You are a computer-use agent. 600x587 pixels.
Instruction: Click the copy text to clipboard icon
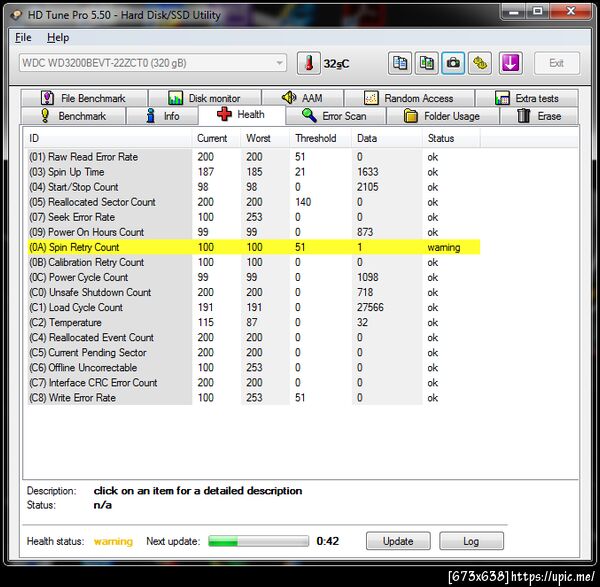coord(400,63)
